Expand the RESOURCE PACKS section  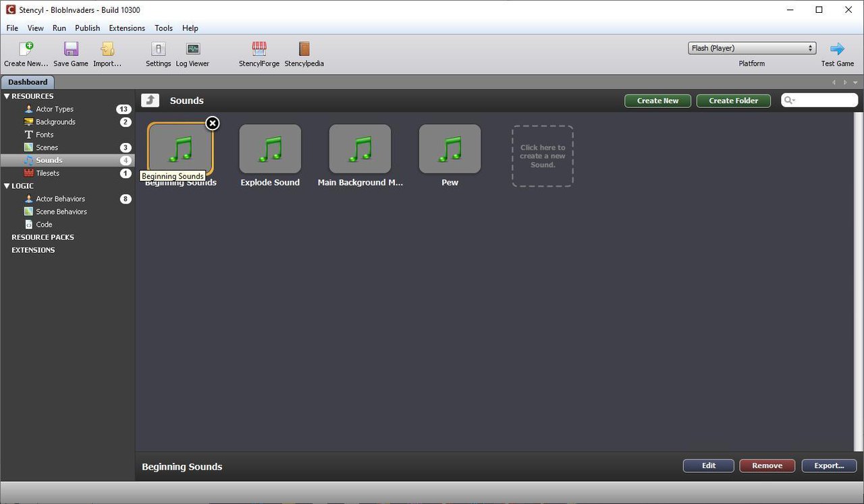tap(43, 237)
